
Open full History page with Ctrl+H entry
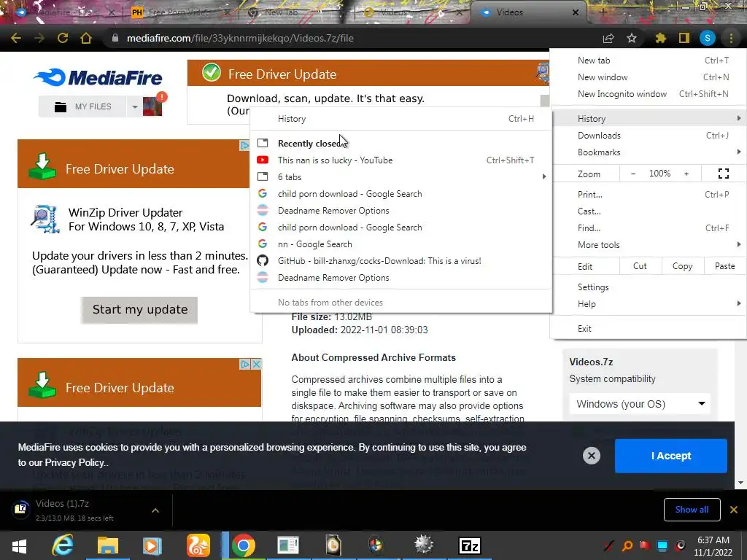pyautogui.click(x=401, y=119)
